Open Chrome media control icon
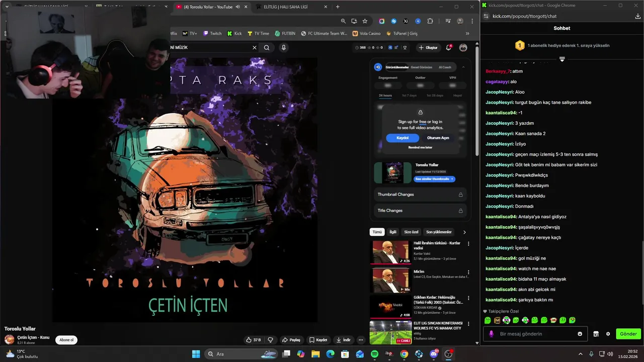This screenshot has width=644, height=362. tap(448, 21)
